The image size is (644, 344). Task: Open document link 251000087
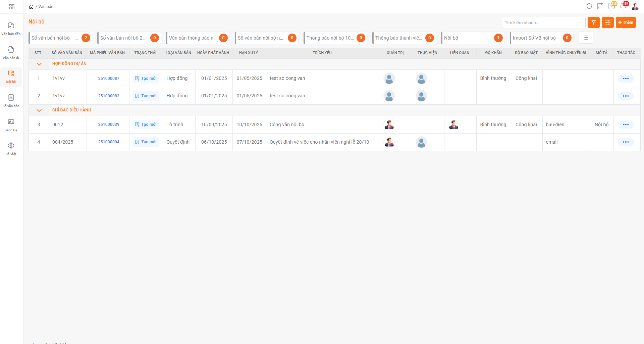coord(109,79)
